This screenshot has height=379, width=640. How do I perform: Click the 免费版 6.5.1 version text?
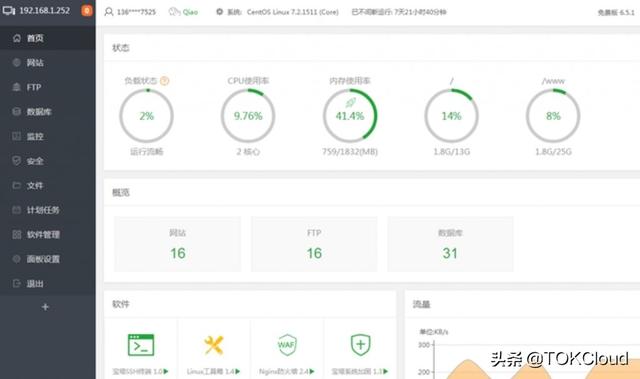pos(616,13)
